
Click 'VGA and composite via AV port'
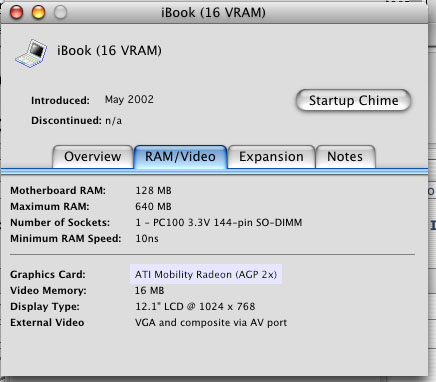211,323
